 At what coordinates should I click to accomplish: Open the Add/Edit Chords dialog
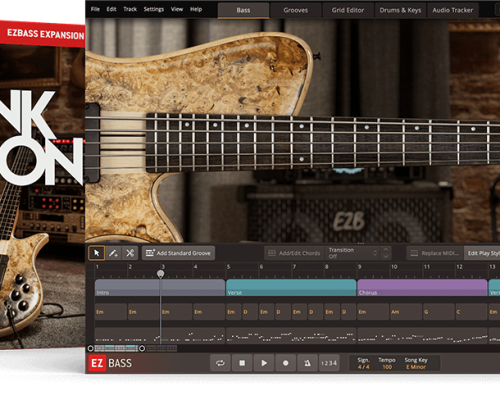[x=294, y=253]
